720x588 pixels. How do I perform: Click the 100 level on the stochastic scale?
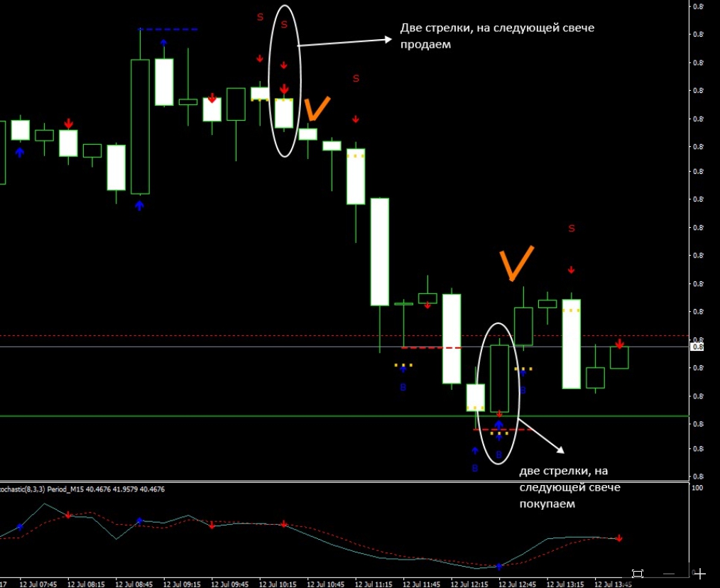coord(697,489)
